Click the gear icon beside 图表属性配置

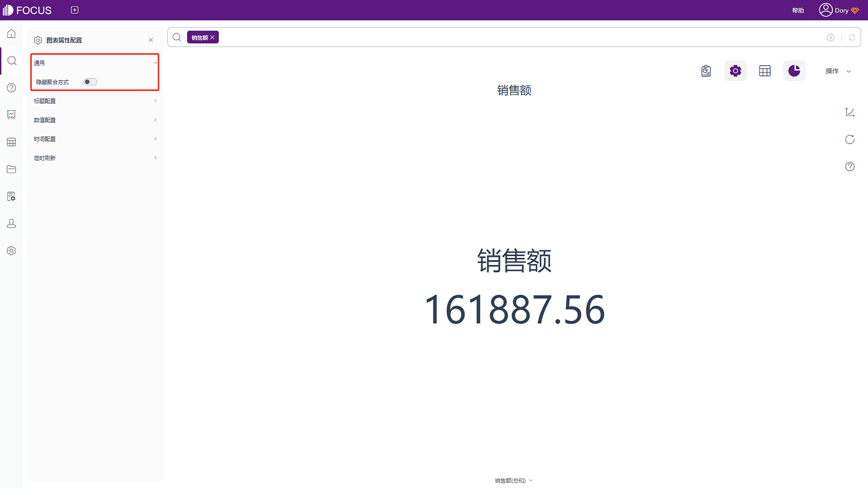tap(38, 40)
